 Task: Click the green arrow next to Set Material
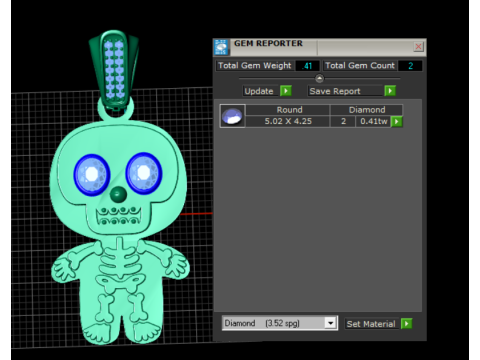pyautogui.click(x=406, y=323)
